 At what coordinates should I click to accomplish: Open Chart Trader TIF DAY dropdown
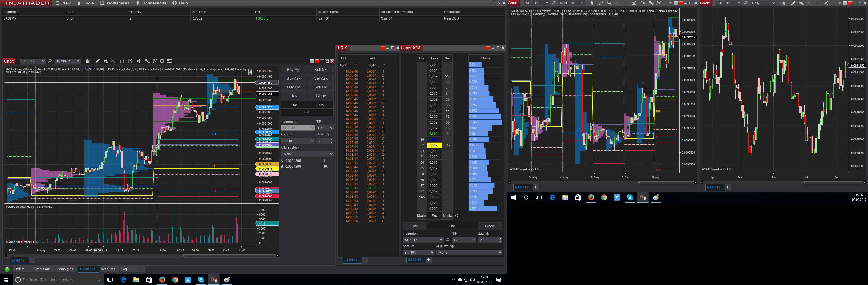(325, 128)
